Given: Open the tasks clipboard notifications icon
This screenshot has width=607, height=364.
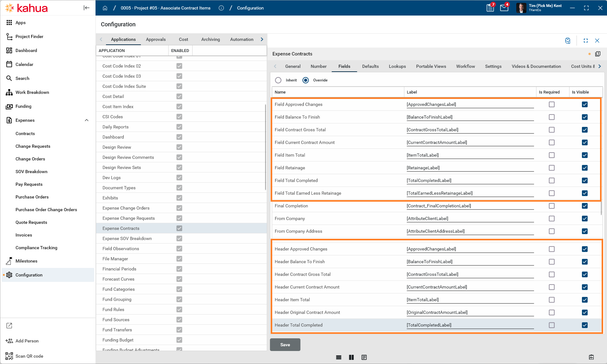Looking at the screenshot, I should coord(490,8).
